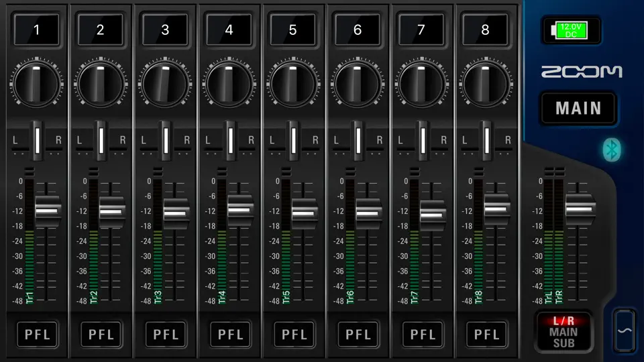Click the Tr6 volume fader handle
644x362 pixels.
(x=368, y=213)
